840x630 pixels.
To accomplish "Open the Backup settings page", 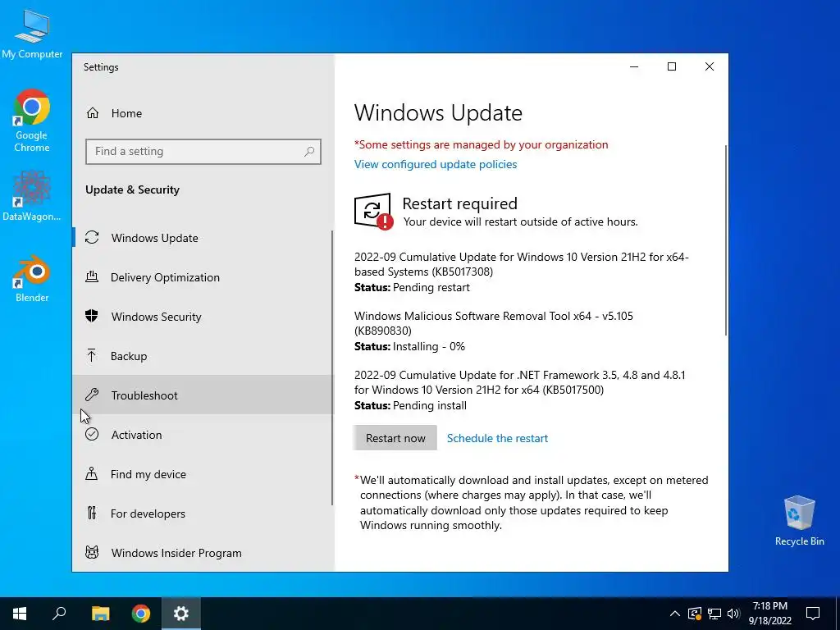I will click(x=203, y=356).
